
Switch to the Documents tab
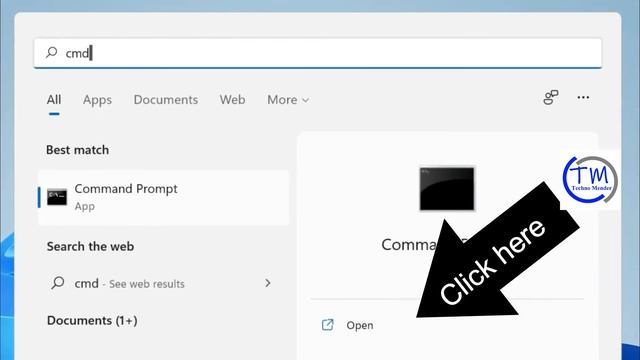tap(166, 100)
